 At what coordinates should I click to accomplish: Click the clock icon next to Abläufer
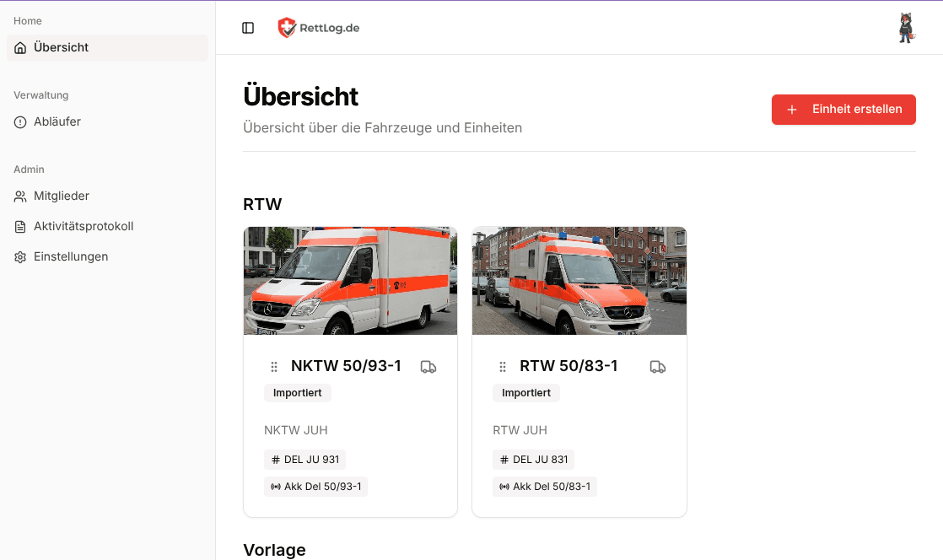pyautogui.click(x=19, y=121)
